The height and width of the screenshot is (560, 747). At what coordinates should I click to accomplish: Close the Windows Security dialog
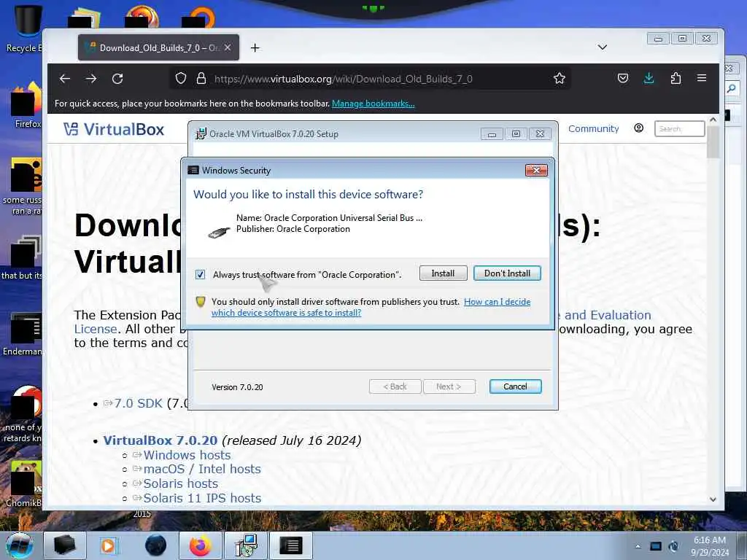pos(536,171)
